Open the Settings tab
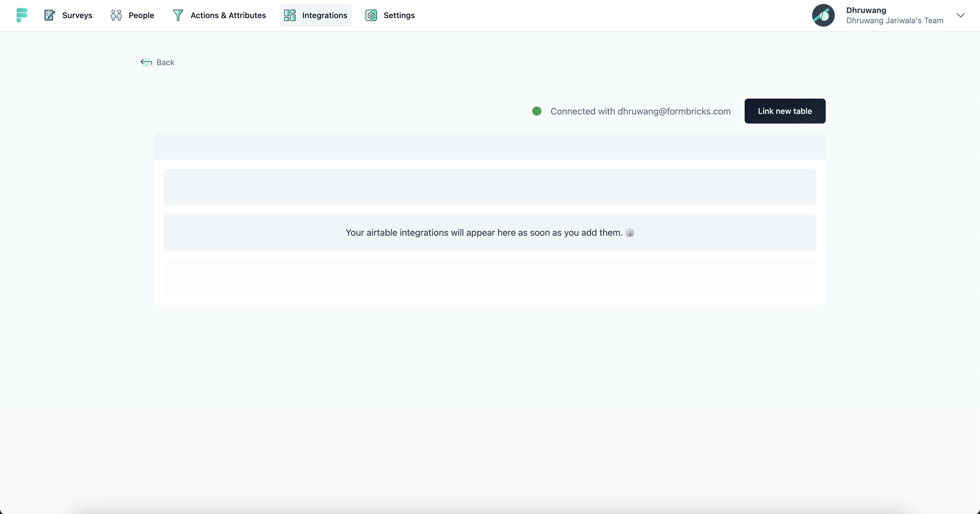This screenshot has width=980, height=514. pyautogui.click(x=390, y=15)
